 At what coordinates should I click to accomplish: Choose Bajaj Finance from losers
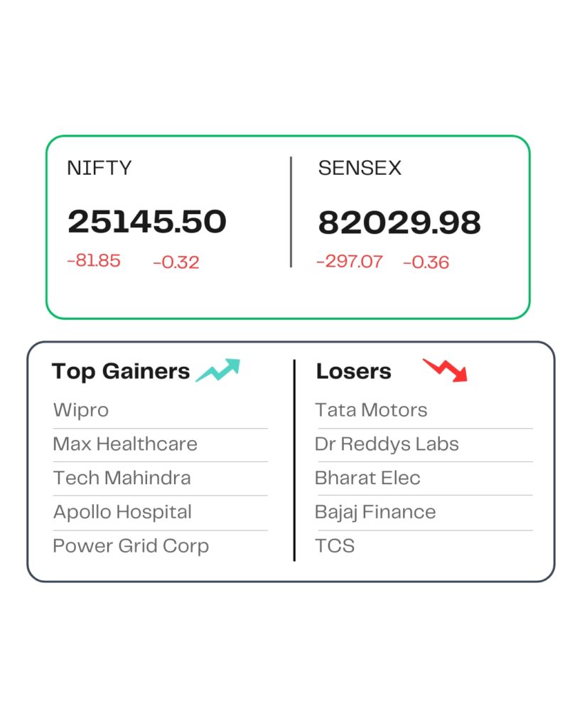375,512
